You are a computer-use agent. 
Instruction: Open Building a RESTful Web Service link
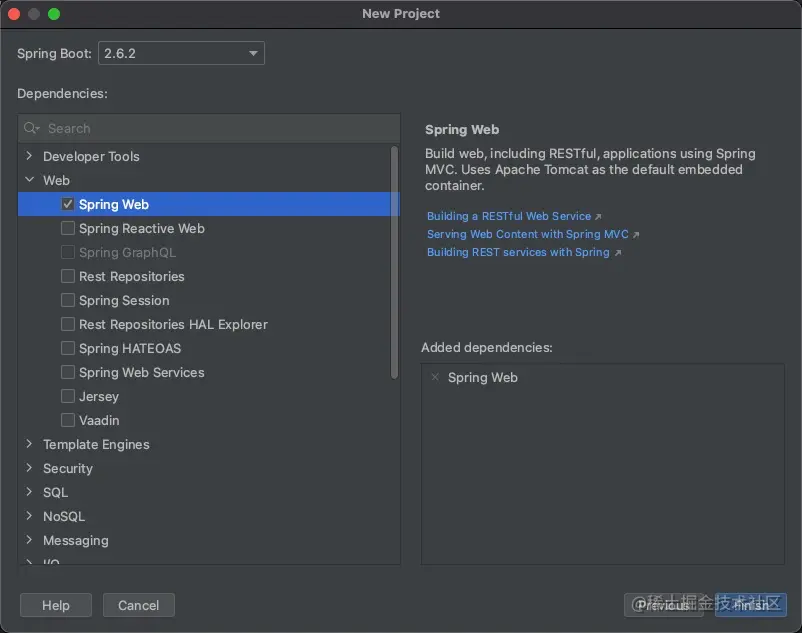509,216
